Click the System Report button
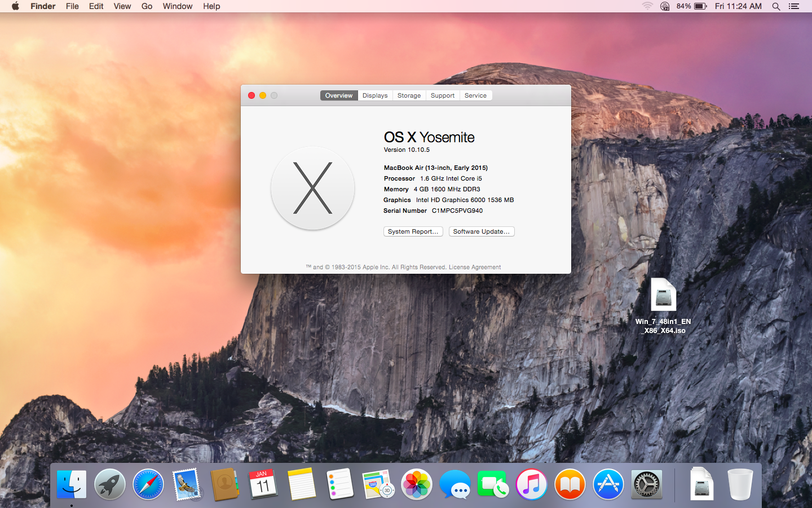Image resolution: width=812 pixels, height=508 pixels. pyautogui.click(x=413, y=231)
